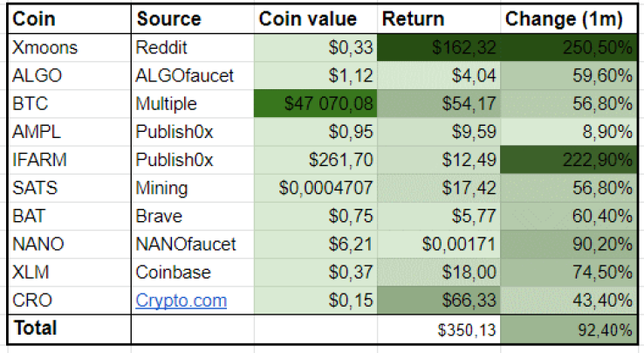Select the Brave source cell
This screenshot has width=644, height=353.
(x=192, y=216)
